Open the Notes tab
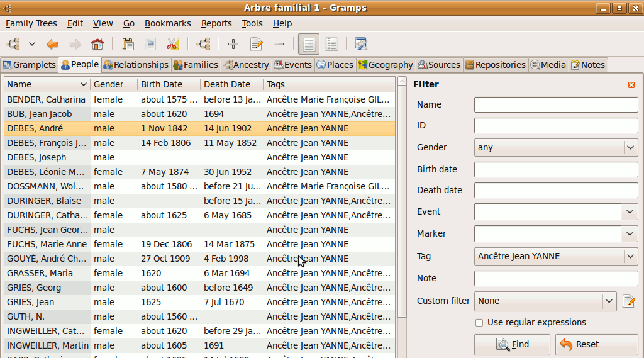Viewport: 644px width, 358px height. (x=588, y=65)
